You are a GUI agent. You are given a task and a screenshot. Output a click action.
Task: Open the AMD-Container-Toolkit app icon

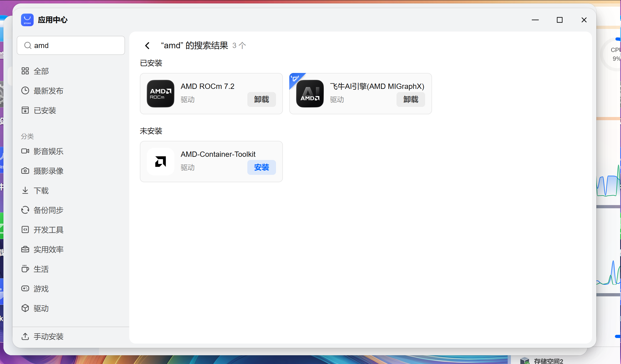(161, 162)
